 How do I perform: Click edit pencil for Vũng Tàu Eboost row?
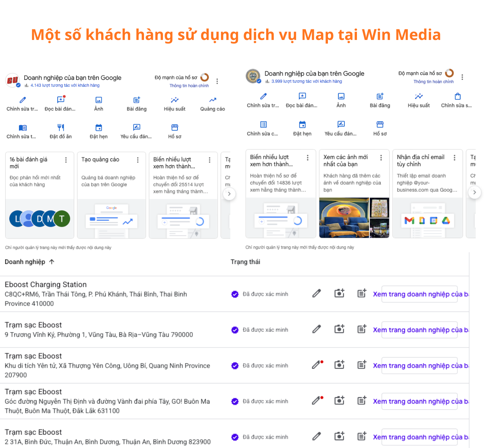[317, 329]
